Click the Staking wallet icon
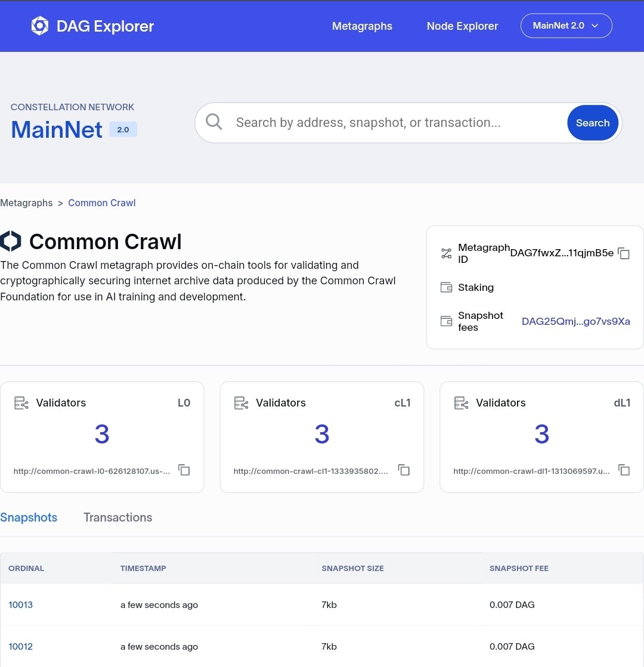This screenshot has width=644, height=667. [446, 287]
